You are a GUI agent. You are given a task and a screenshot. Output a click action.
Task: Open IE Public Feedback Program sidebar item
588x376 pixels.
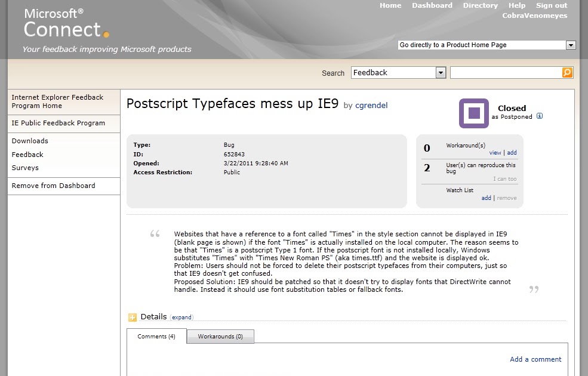click(x=58, y=123)
